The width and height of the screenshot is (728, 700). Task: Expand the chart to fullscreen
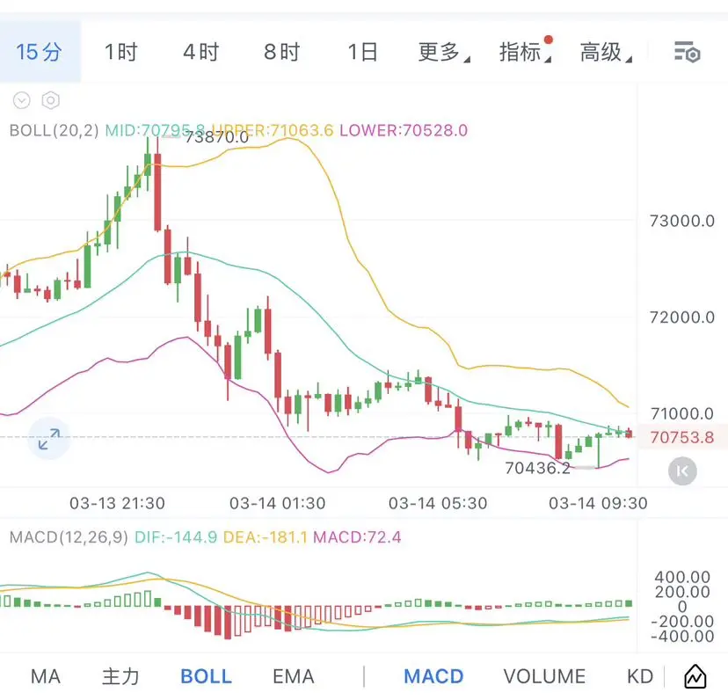[48, 439]
